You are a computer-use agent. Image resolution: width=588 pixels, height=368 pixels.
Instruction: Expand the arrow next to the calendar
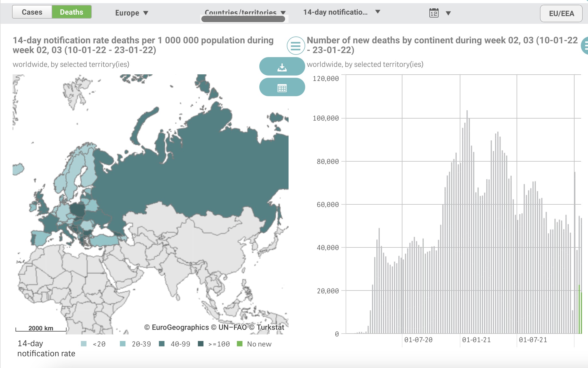click(448, 13)
